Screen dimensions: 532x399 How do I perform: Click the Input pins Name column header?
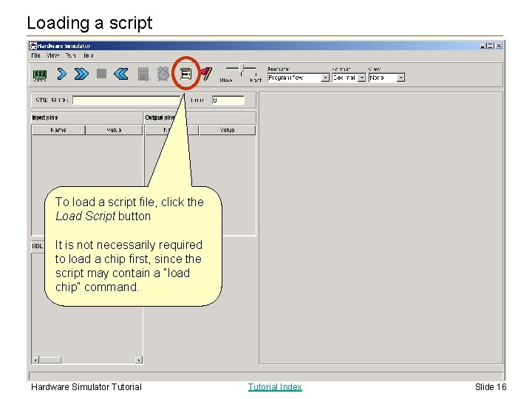pyautogui.click(x=58, y=130)
